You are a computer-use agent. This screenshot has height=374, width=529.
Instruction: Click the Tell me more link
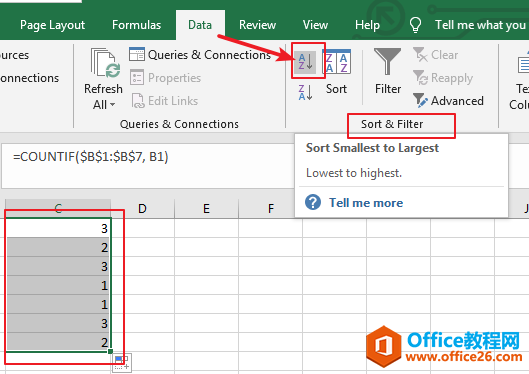click(366, 203)
